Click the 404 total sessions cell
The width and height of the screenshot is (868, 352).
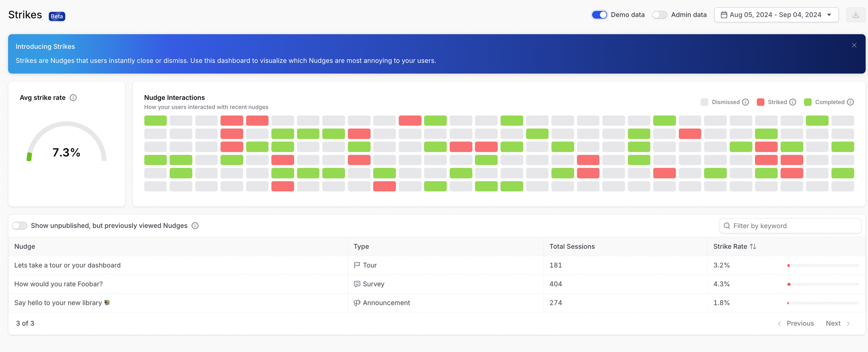click(x=556, y=284)
